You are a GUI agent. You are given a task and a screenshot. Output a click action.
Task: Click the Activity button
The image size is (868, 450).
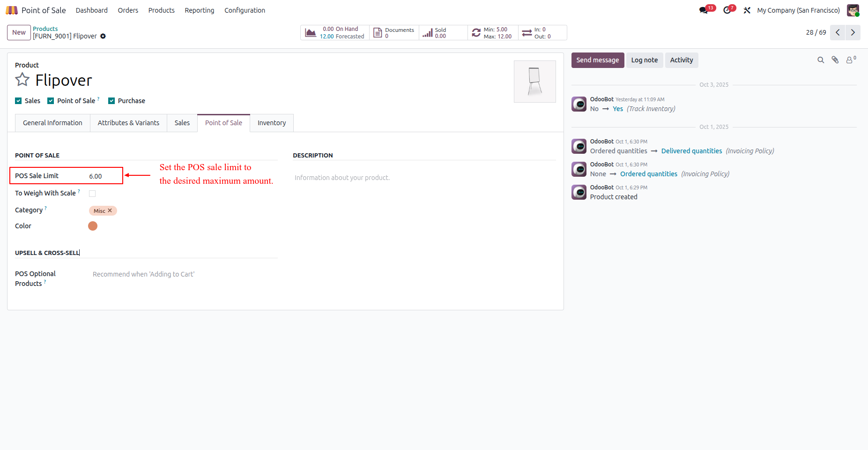tap(682, 60)
